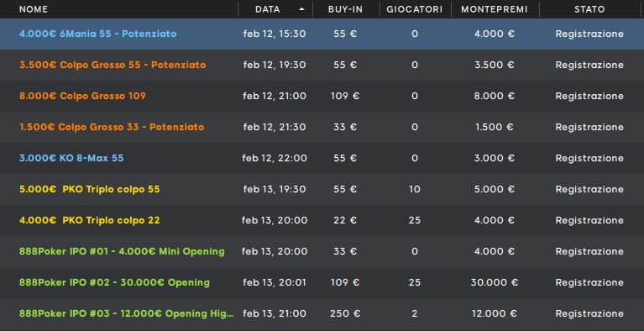
Task: Open 4.000€ 6Mania 55 - Potenziato tournament
Action: click(97, 34)
